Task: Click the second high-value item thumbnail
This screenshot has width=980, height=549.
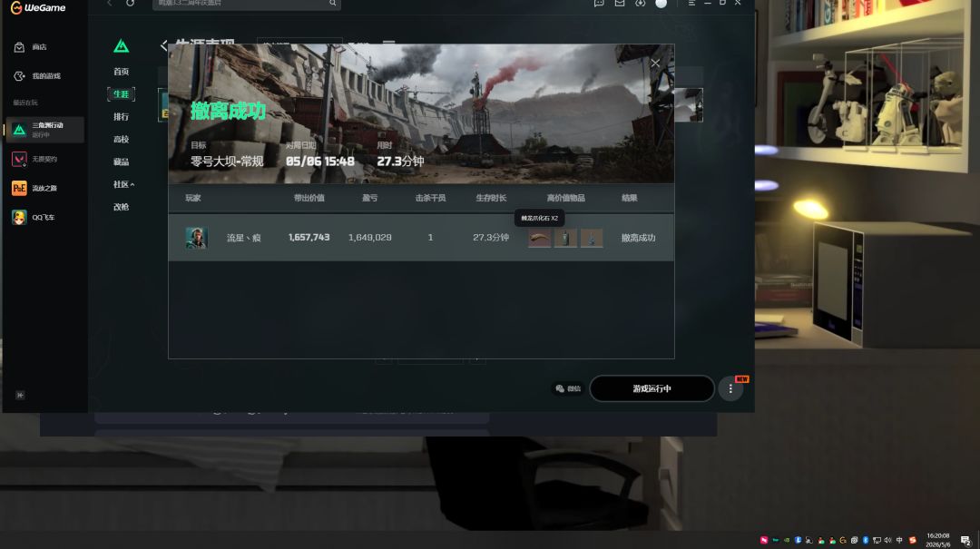Action: tap(565, 238)
